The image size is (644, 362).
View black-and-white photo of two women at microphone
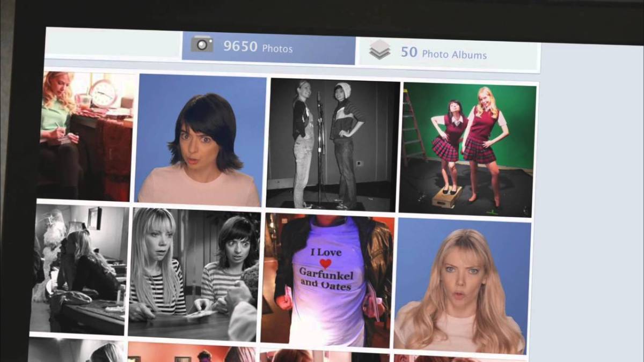point(333,144)
